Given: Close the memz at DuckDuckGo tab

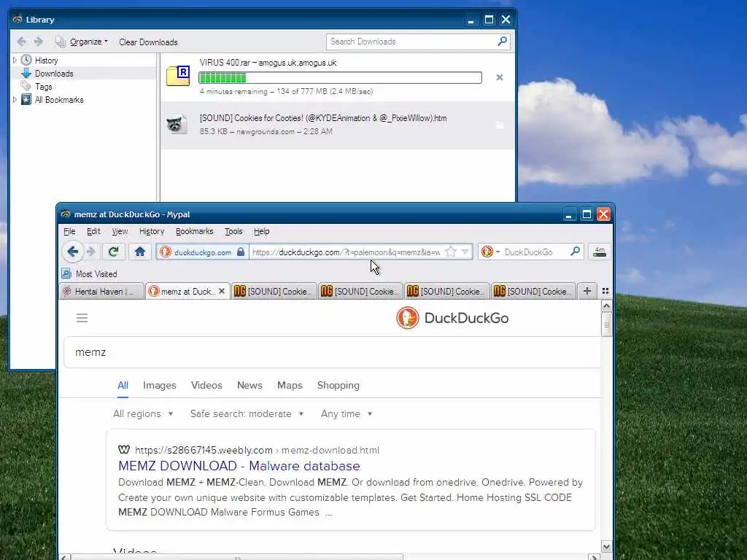Looking at the screenshot, I should pyautogui.click(x=222, y=291).
